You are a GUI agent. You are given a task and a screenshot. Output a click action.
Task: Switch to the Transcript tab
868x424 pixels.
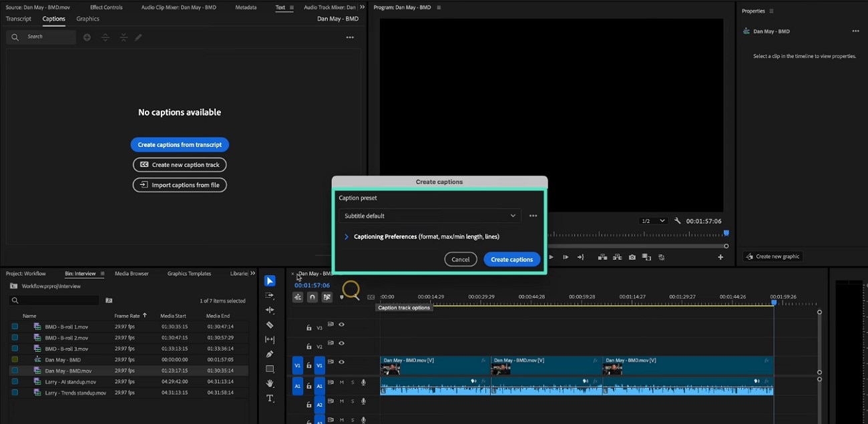tap(19, 19)
